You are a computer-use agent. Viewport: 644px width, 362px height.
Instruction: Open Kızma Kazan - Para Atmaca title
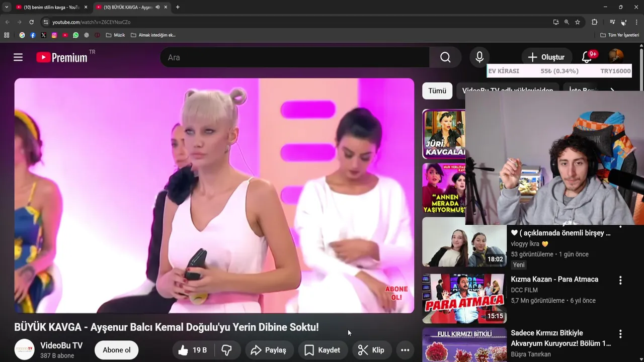pyautogui.click(x=554, y=279)
